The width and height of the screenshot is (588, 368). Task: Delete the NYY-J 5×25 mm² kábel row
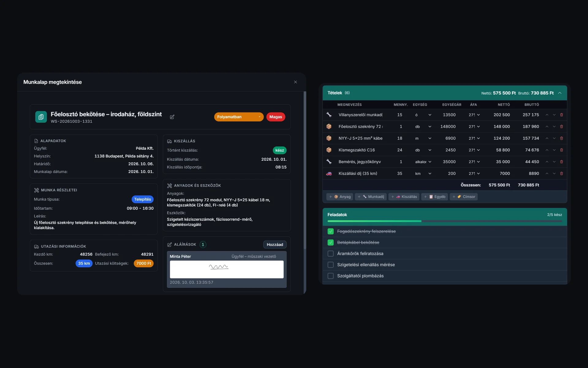click(x=561, y=138)
